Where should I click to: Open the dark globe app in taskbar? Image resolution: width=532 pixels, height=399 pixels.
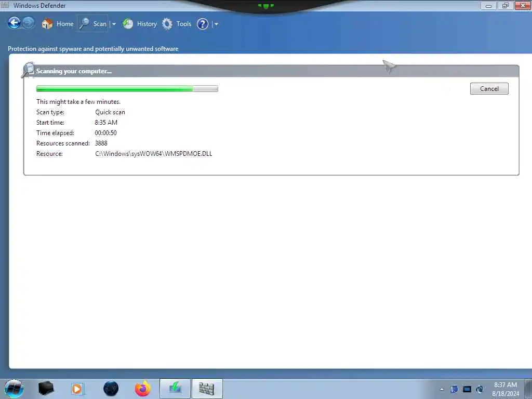[111, 389]
